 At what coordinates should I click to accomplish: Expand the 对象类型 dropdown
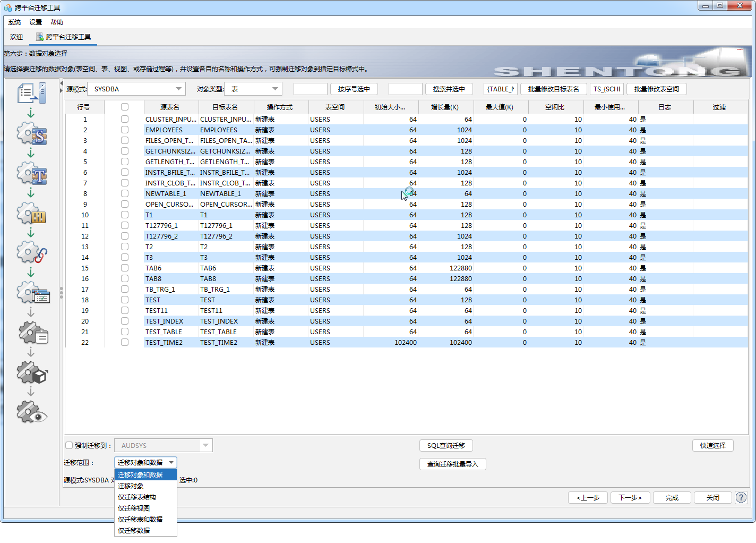coord(253,89)
